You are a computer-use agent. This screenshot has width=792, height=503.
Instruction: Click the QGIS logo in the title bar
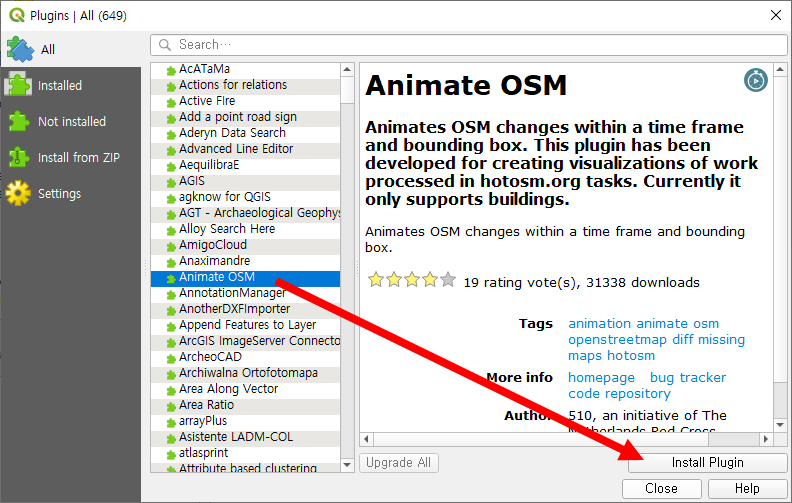coord(17,15)
